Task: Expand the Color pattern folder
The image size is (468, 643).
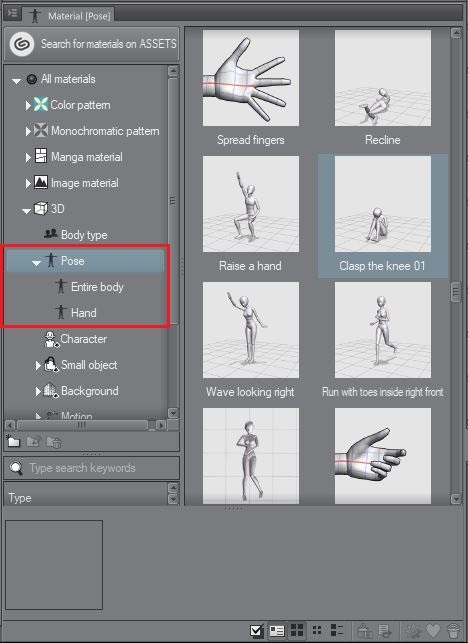Action: tap(28, 105)
